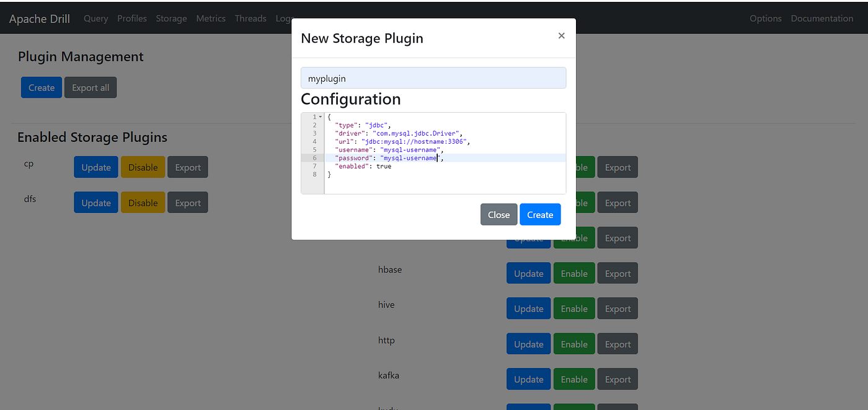Open Metrics in the top navigation

click(x=211, y=19)
